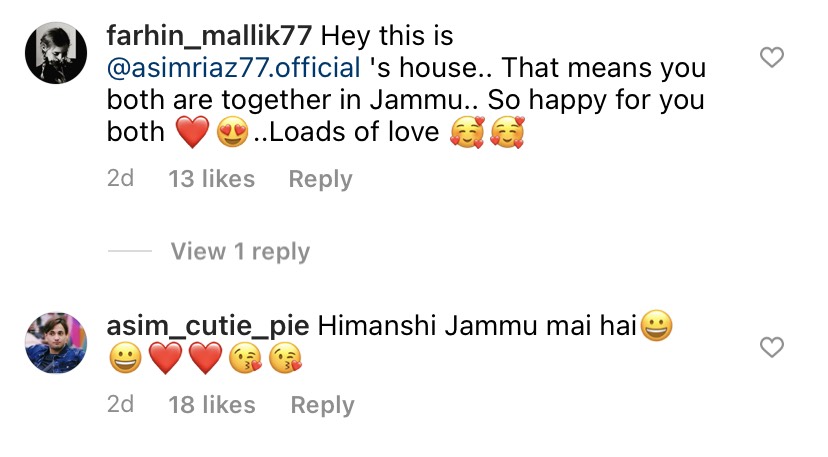
Task: Click the 2d timestamp on asim_cutie_pie's comment
Action: click(120, 405)
